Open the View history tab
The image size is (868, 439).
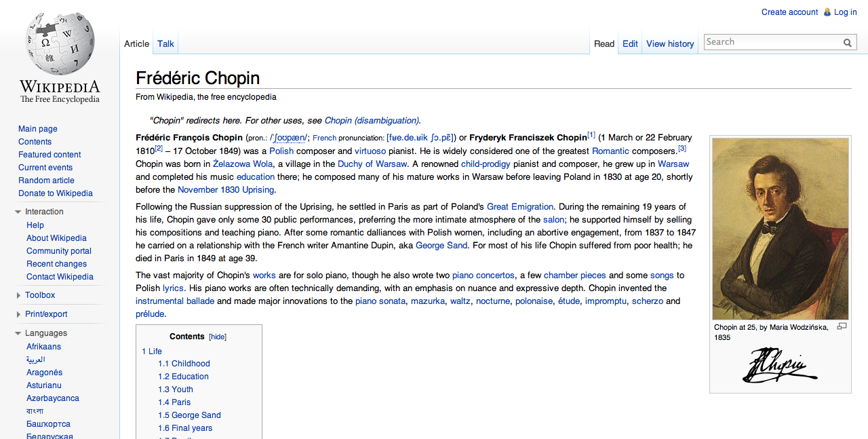(670, 43)
